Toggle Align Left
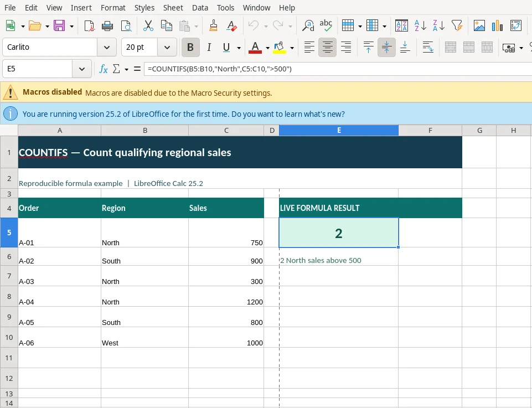This screenshot has width=532, height=408. [x=309, y=47]
